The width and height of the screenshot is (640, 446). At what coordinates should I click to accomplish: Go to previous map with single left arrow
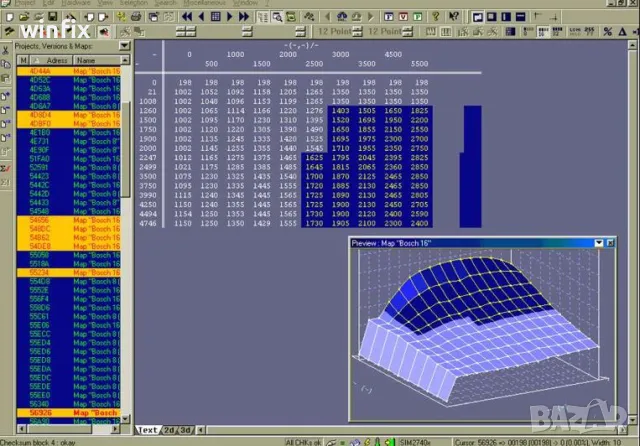(201, 17)
